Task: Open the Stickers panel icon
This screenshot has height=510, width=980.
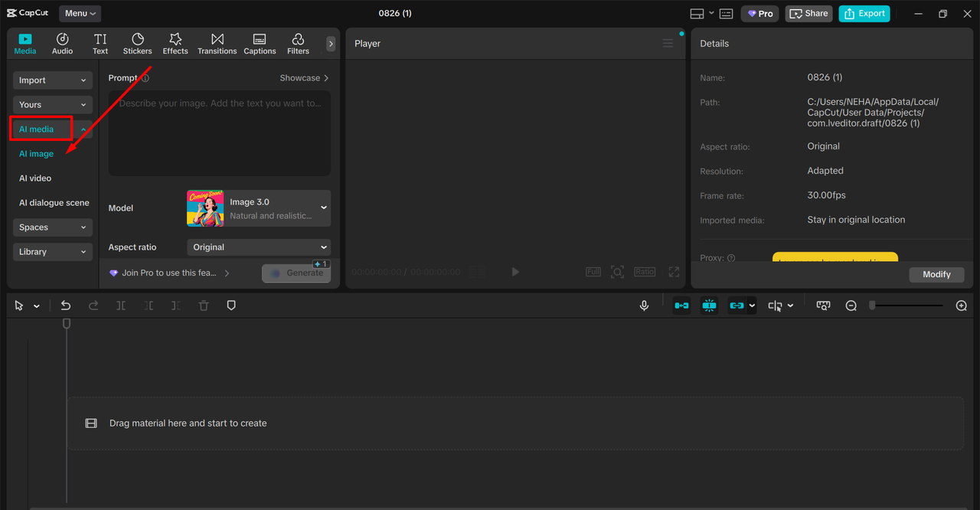Action: [138, 44]
